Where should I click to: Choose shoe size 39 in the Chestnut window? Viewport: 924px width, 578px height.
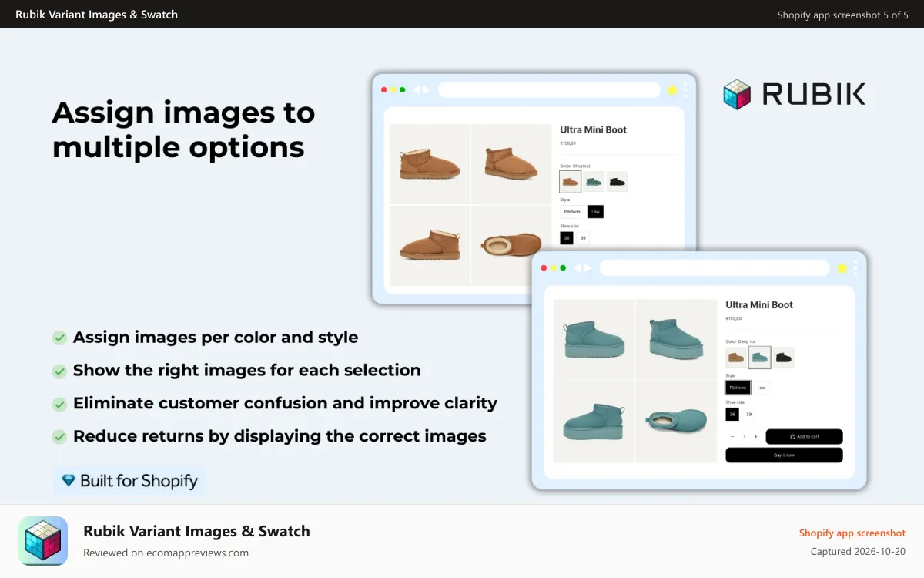[583, 238]
